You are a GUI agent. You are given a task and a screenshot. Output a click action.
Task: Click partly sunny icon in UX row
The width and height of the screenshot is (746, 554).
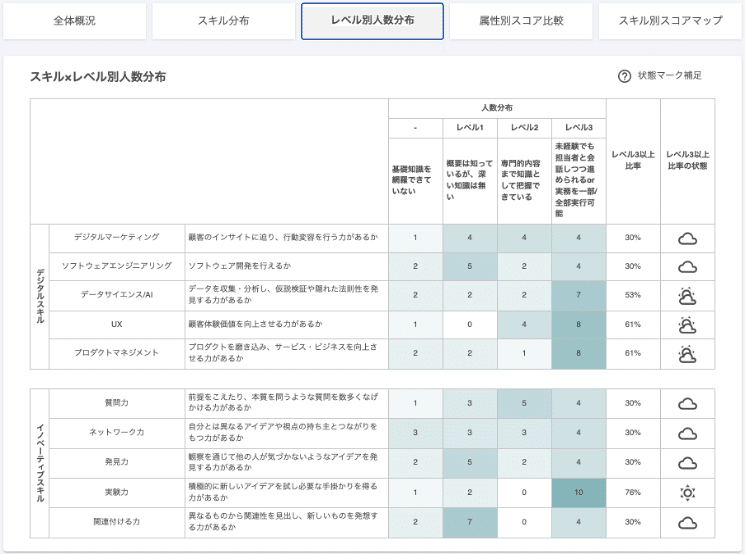687,325
